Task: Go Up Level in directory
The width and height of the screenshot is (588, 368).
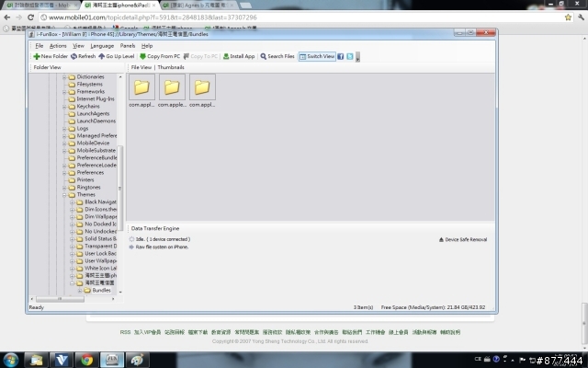Action: pos(117,56)
